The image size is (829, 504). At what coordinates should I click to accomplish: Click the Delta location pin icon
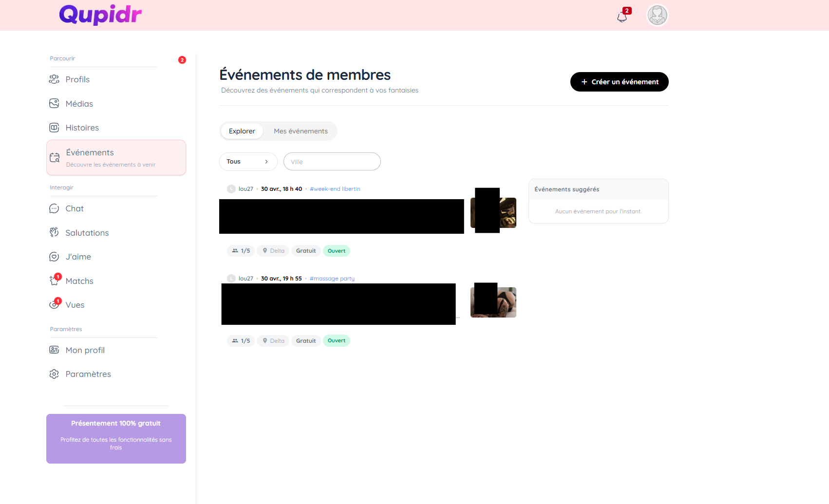pos(265,250)
